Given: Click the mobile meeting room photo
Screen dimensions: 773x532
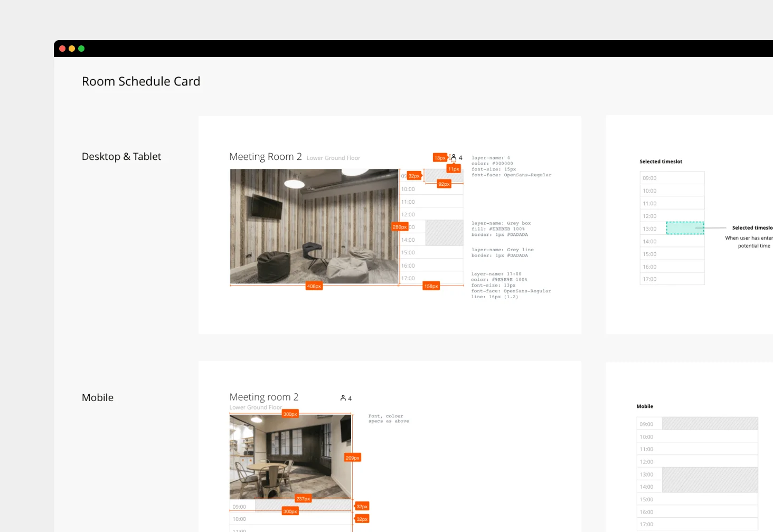Looking at the screenshot, I should (290, 457).
